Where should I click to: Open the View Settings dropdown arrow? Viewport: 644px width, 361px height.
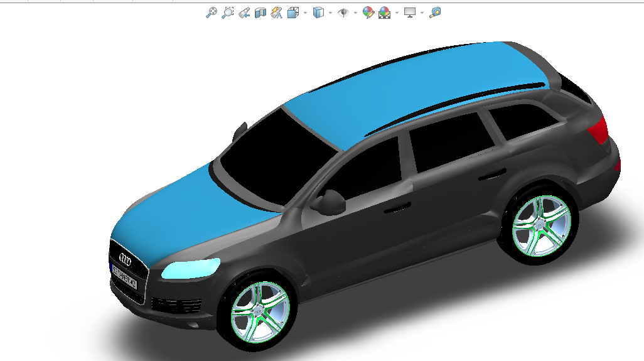pos(422,13)
